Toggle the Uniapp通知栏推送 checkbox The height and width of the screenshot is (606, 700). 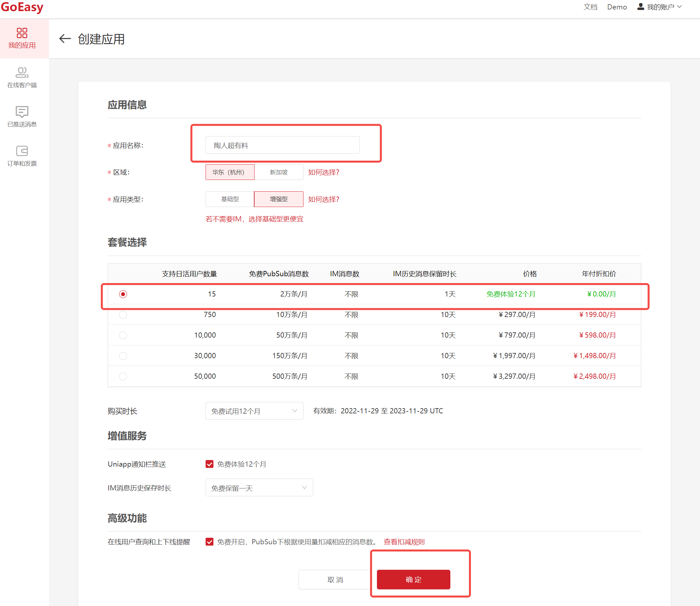210,464
